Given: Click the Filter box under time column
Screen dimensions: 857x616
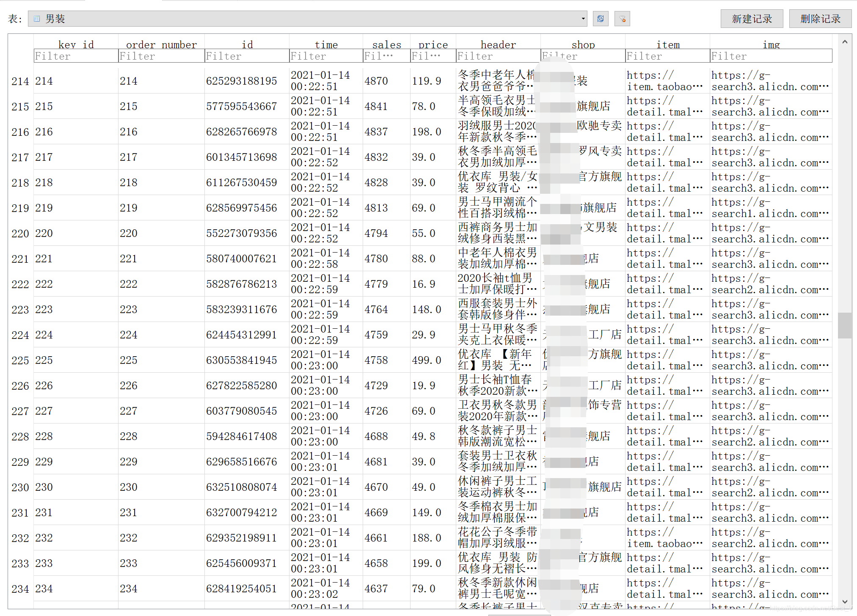Looking at the screenshot, I should click(325, 56).
